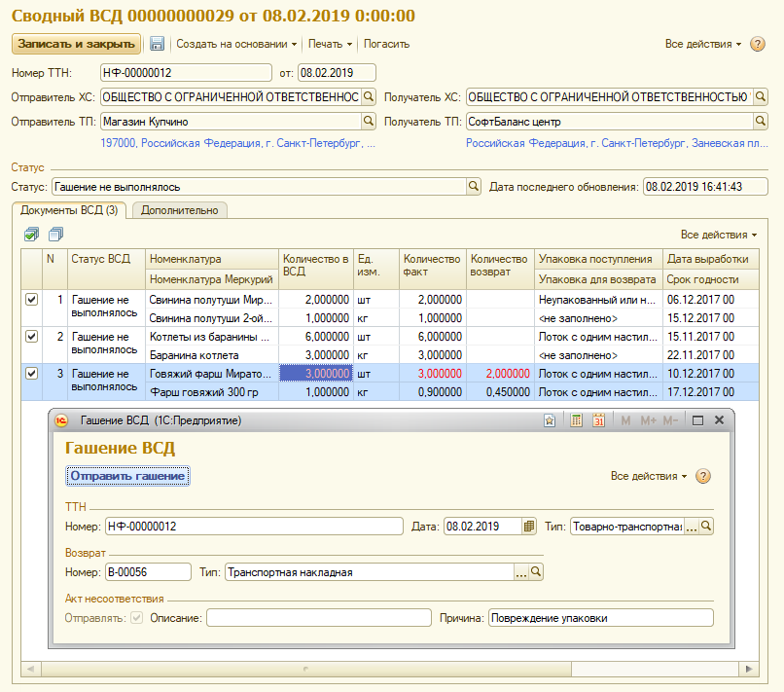Click the M memory button in dialog titlebar
The width and height of the screenshot is (784, 692).
[x=625, y=420]
